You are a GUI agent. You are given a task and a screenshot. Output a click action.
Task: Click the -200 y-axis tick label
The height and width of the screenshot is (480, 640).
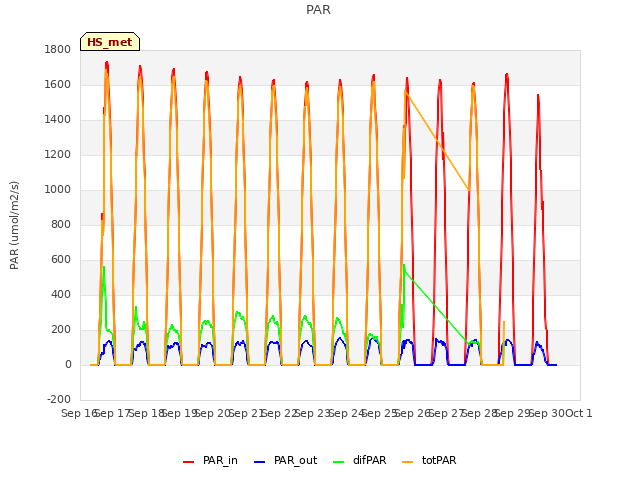[59, 400]
